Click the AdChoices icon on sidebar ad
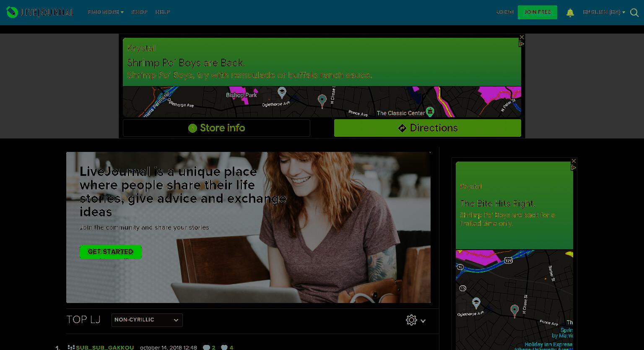644x350 pixels. pos(574,167)
